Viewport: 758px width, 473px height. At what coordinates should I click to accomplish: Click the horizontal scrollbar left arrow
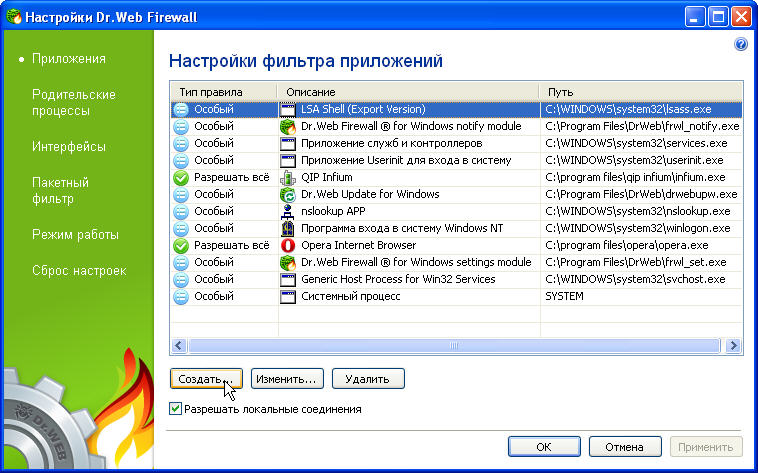179,345
